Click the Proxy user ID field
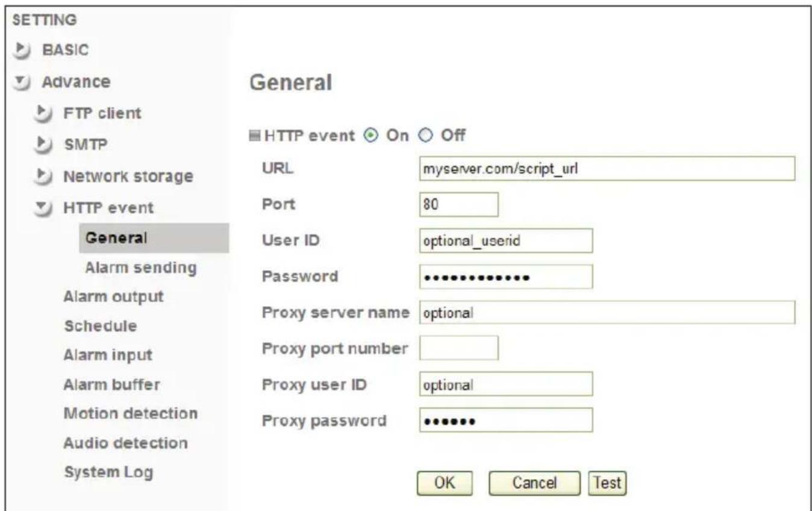The image size is (812, 511). click(x=505, y=384)
